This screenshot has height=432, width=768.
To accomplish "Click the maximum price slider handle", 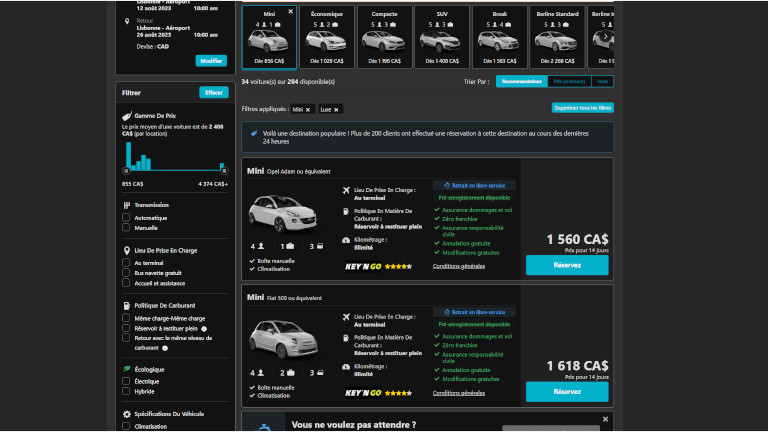I will [x=224, y=171].
